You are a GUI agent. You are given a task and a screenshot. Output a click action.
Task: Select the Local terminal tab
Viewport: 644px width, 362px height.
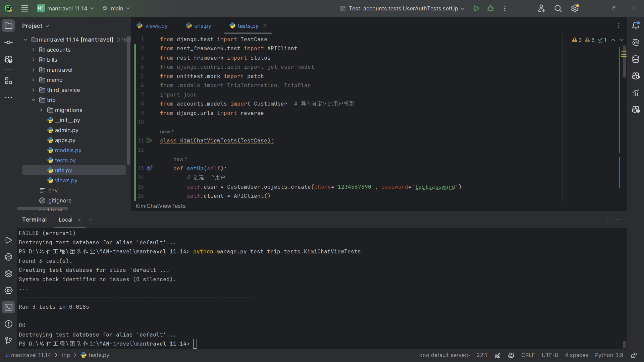tap(65, 220)
